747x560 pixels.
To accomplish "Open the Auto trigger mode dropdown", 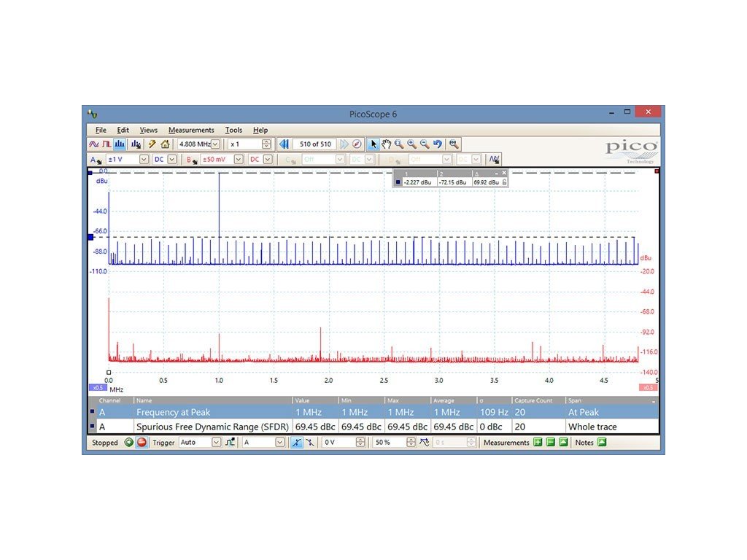I will (x=216, y=443).
